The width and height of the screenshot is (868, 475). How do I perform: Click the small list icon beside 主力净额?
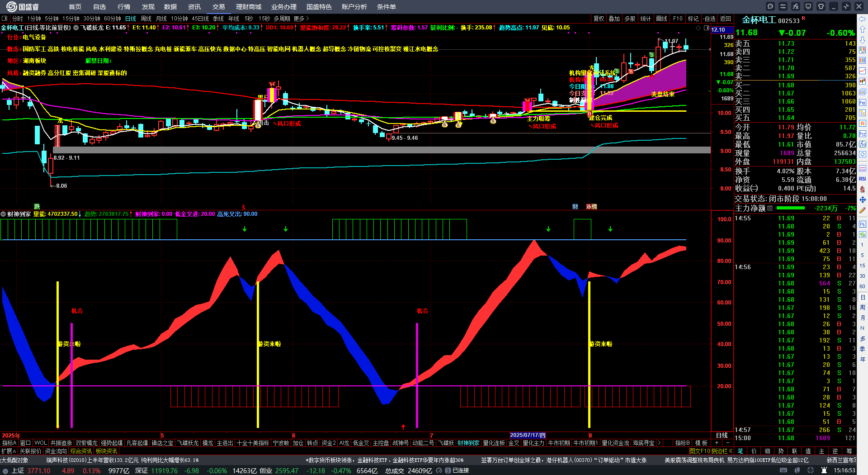[770, 208]
